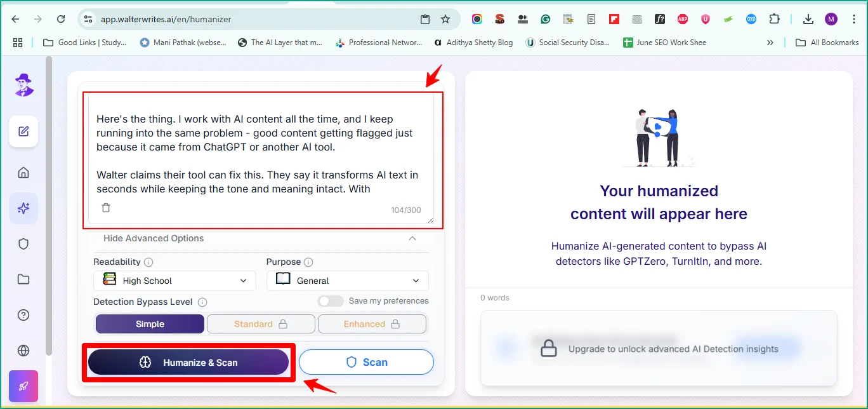Open Help via the question mark icon
The height and width of the screenshot is (409, 868).
point(23,314)
